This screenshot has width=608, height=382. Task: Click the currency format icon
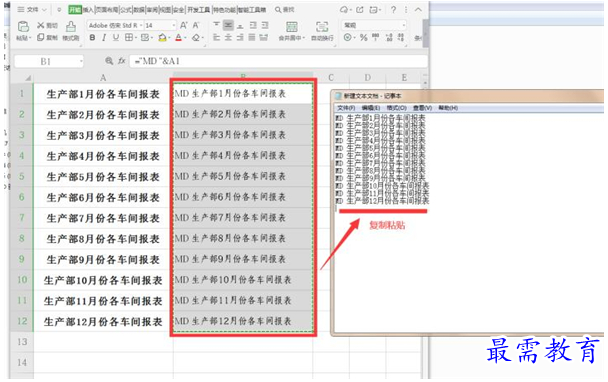tap(347, 38)
